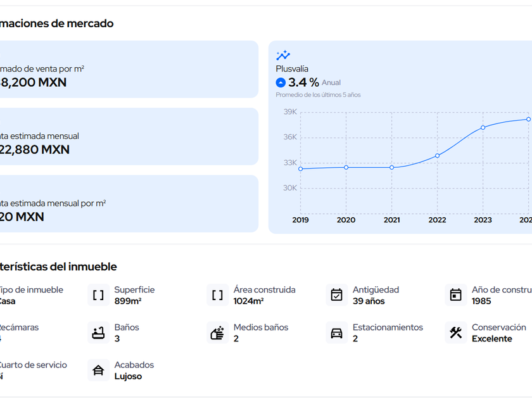Click the 3.4 % annual plusvalía value

[x=303, y=82]
